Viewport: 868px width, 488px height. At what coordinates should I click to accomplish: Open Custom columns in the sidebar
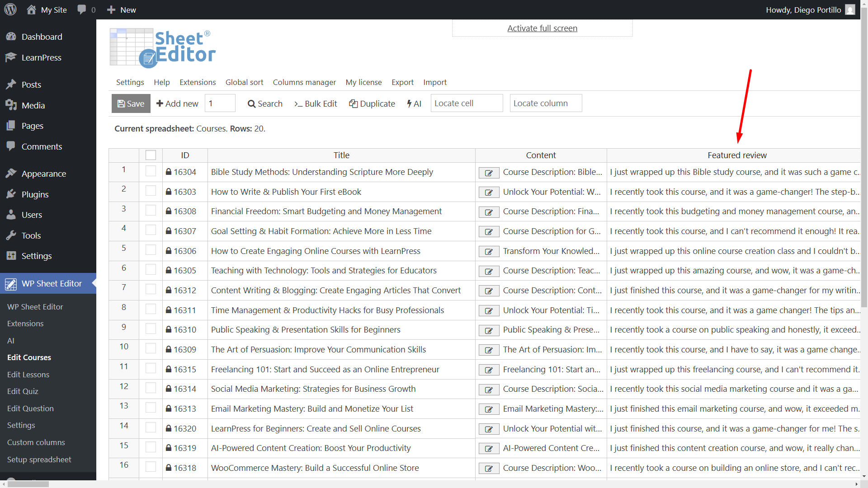click(x=36, y=442)
